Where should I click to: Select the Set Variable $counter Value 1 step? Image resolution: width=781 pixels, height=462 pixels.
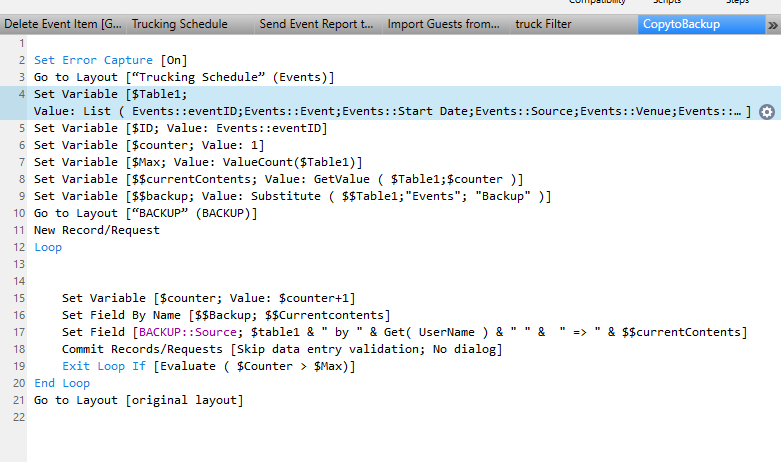pos(149,145)
